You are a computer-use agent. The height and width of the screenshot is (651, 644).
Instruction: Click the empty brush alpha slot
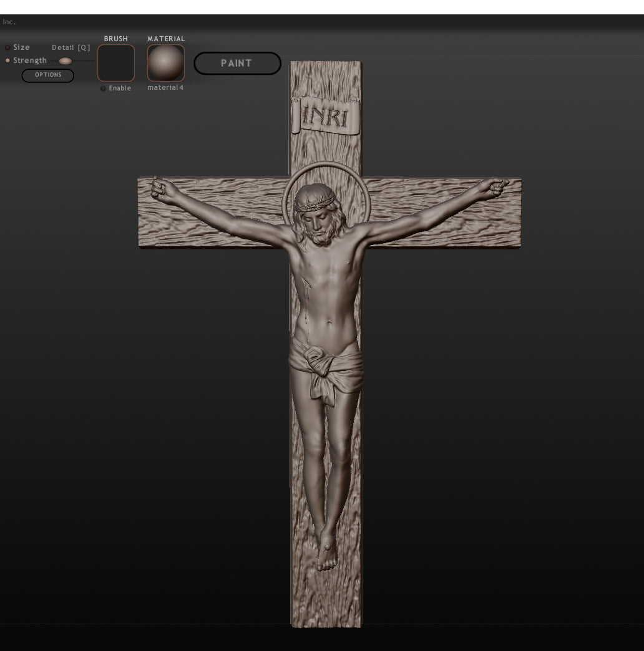click(116, 63)
